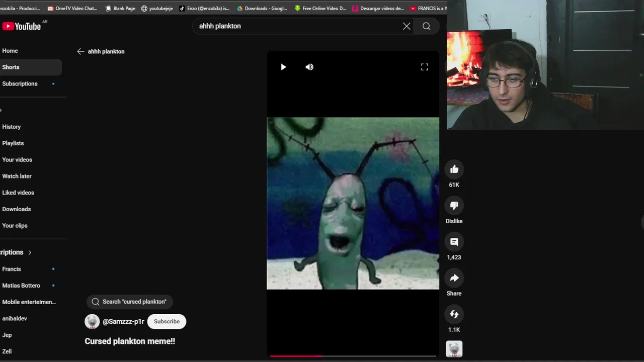Open the Enzo (@enzob3a) TikTok bookmark
Image resolution: width=644 pixels, height=362 pixels.
click(x=204, y=8)
